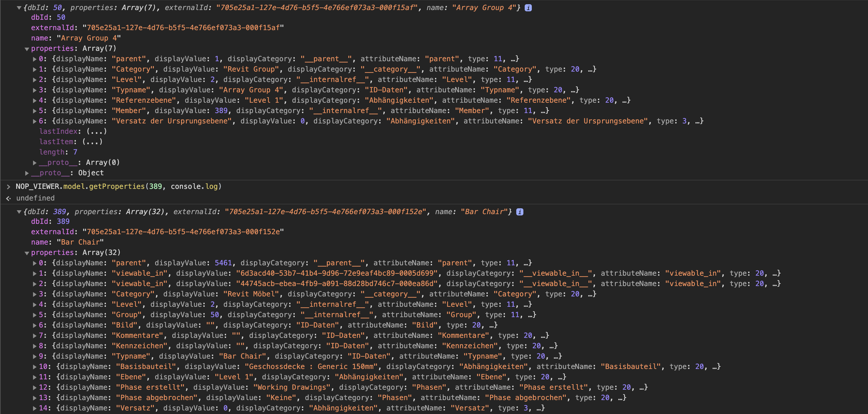Collapse the Array Group 4 object with dbId 50
868x414 pixels.
pyautogui.click(x=19, y=7)
